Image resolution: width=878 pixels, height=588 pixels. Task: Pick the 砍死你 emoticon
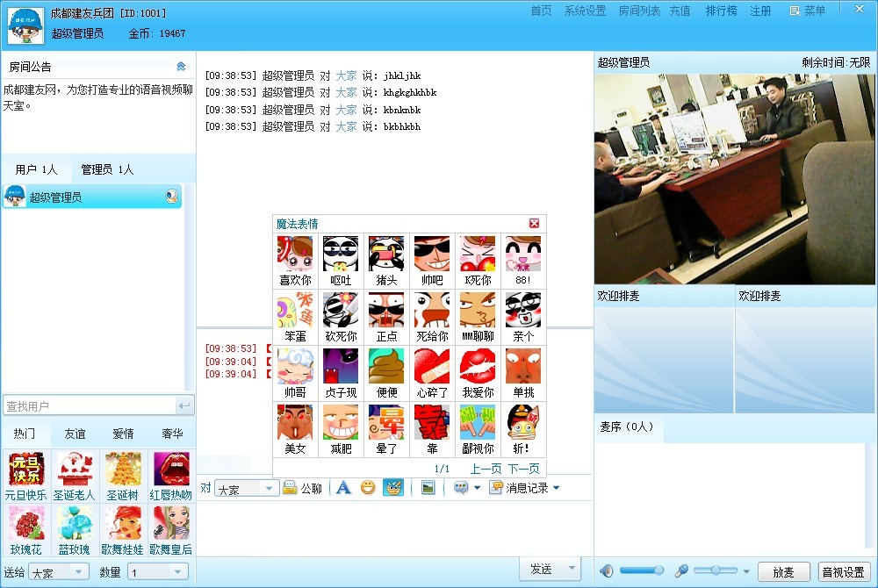click(341, 317)
